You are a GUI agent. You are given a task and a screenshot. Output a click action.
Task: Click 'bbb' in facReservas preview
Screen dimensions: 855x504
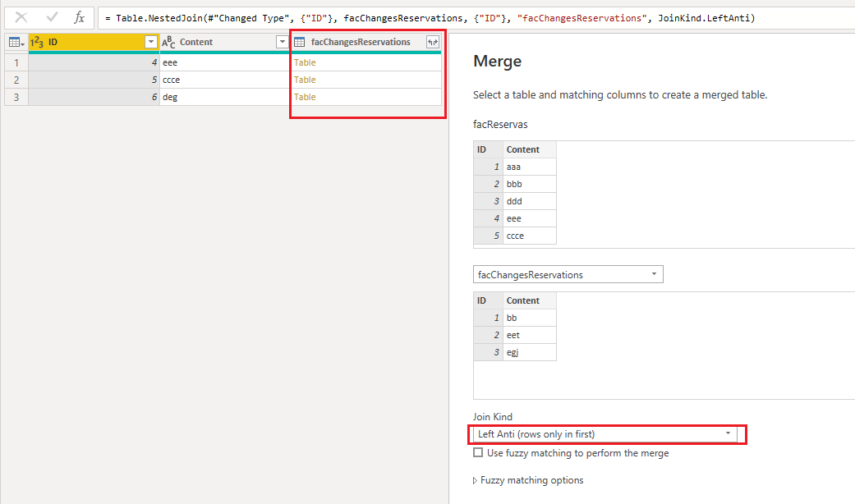click(x=530, y=184)
